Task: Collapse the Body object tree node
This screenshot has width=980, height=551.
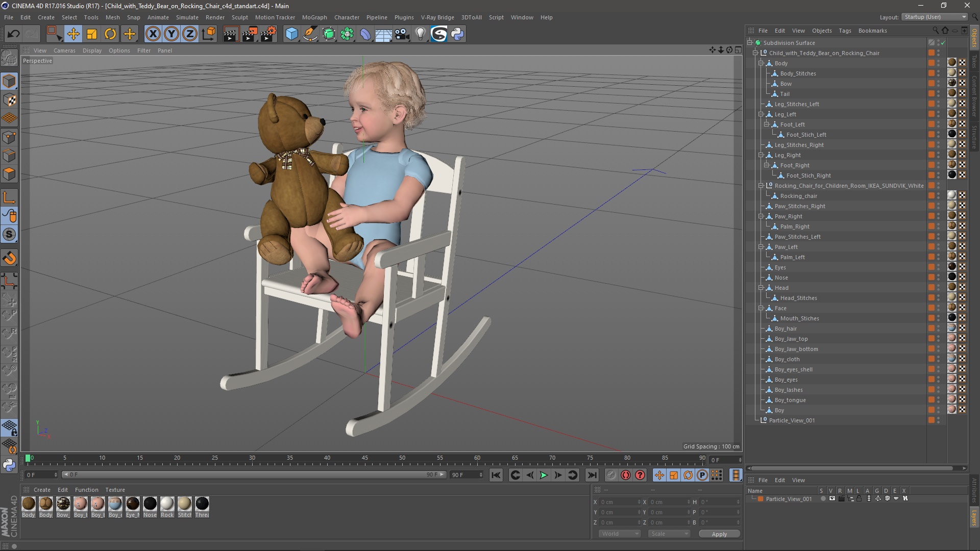Action: click(761, 63)
